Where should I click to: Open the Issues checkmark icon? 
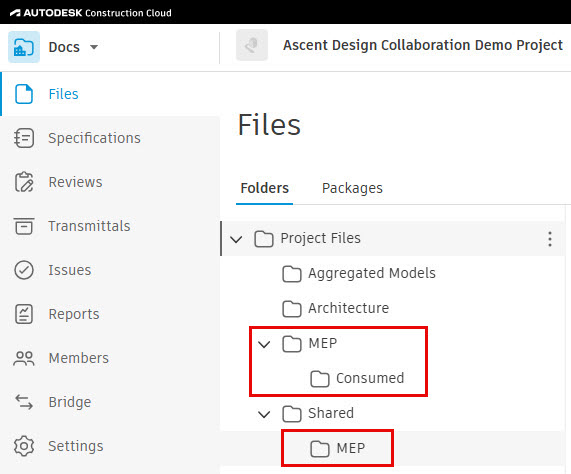point(24,270)
